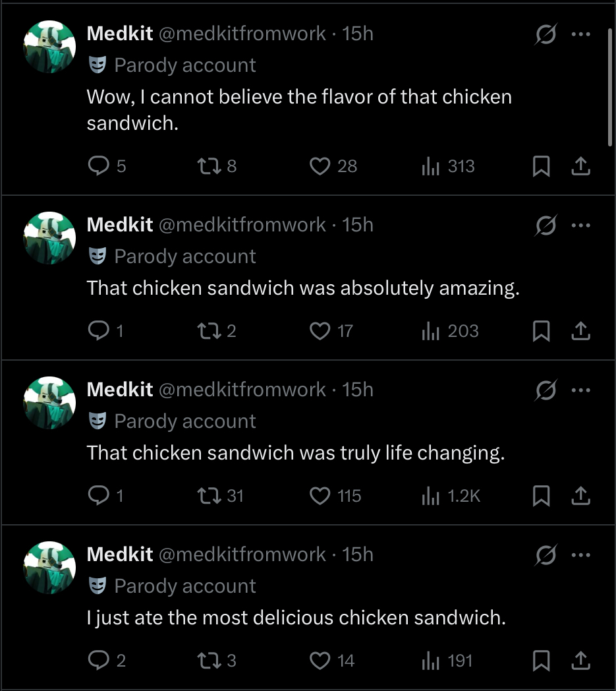
Task: Share the 'most delicious chicken sandwich' tweet
Action: 581,661
